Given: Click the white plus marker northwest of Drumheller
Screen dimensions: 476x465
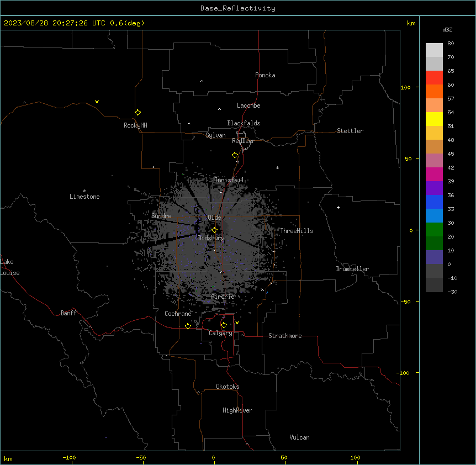Looking at the screenshot, I should point(338,207).
